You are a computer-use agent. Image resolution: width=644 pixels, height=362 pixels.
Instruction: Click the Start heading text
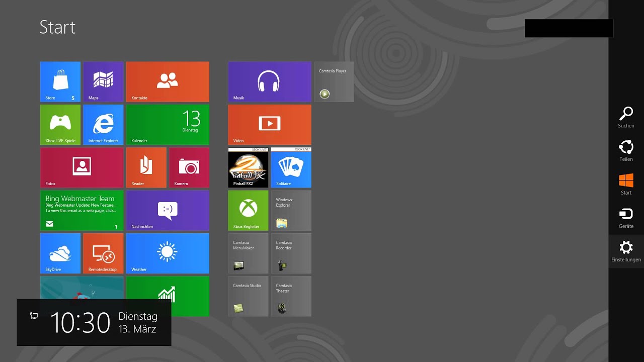(x=57, y=27)
